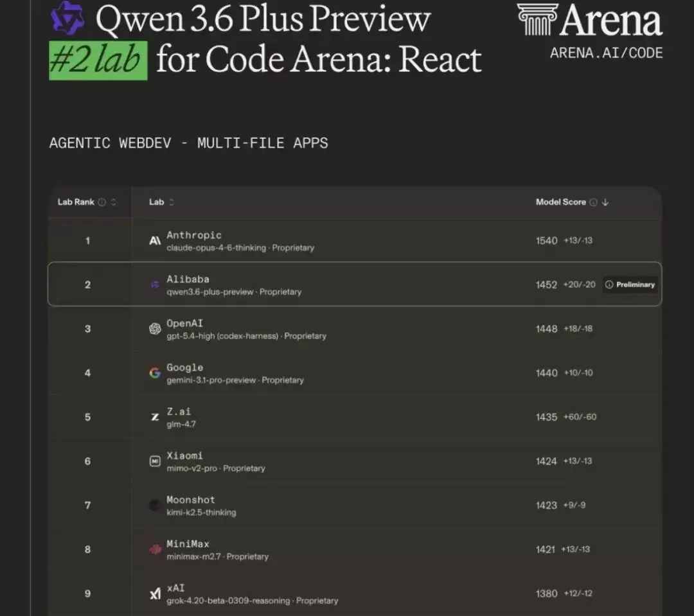Open the ARENA.AI/CODE link
Viewport: 694px width, 616px height.
[607, 53]
